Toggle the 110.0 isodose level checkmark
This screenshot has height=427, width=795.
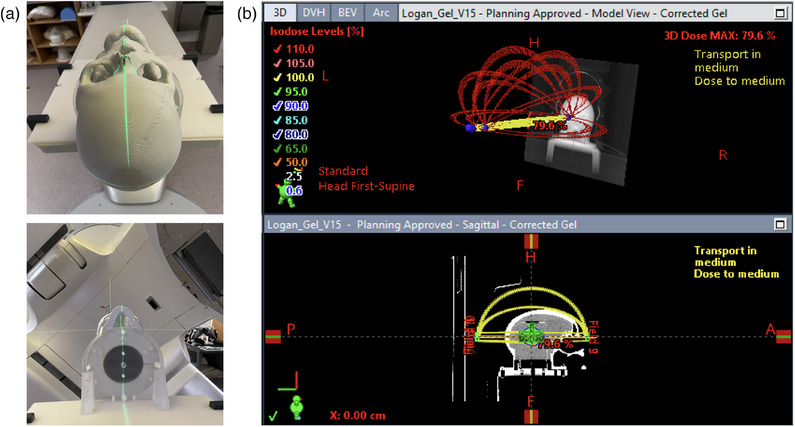277,49
